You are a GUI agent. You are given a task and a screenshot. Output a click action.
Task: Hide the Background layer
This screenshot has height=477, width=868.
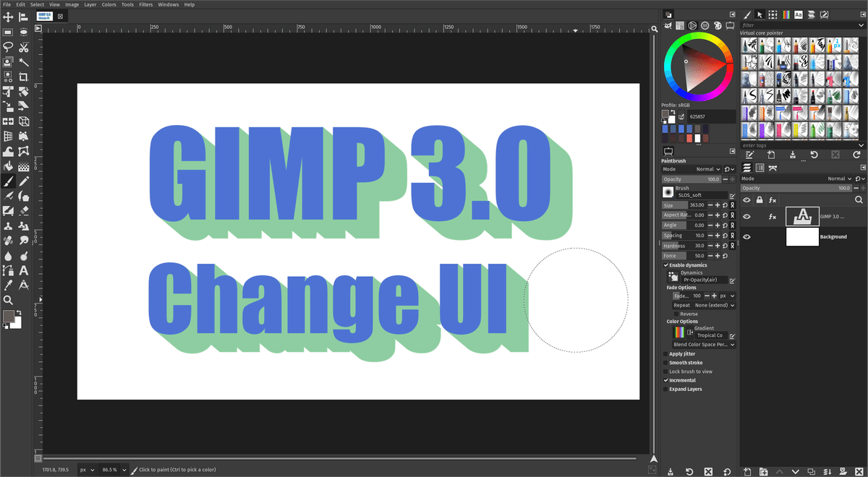pos(746,236)
